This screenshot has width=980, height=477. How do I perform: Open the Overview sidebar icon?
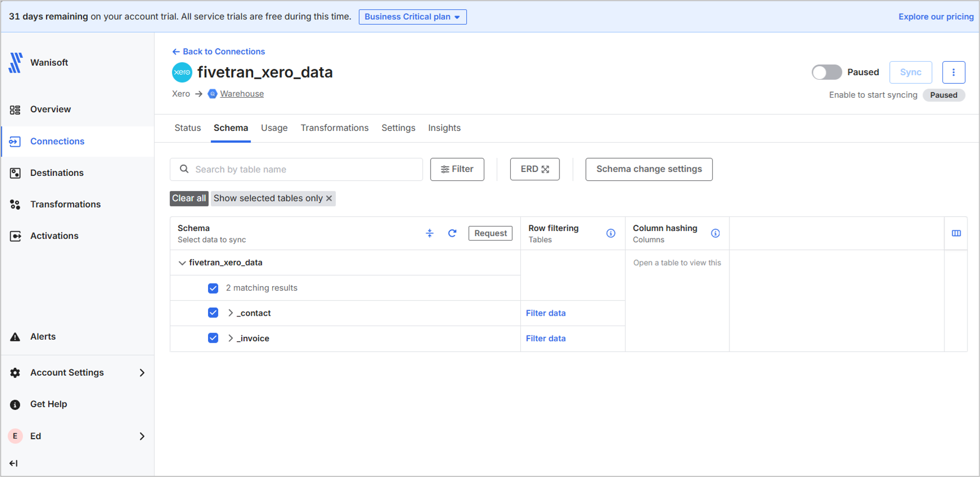pyautogui.click(x=15, y=110)
